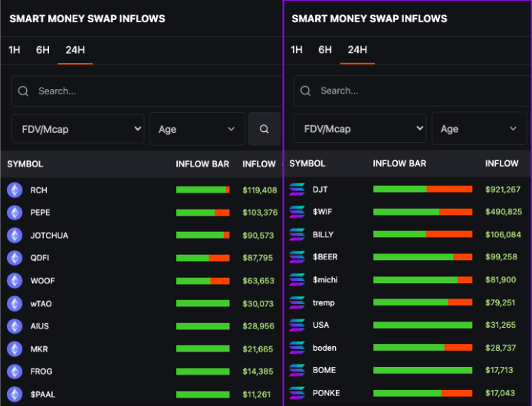Image resolution: width=532 pixels, height=406 pixels.
Task: Sort by INFLOW BAR column in left panel
Action: tap(202, 164)
